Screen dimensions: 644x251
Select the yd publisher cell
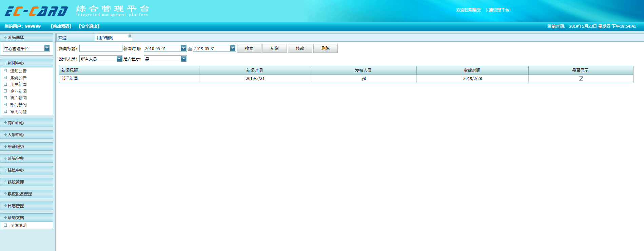[x=364, y=79]
